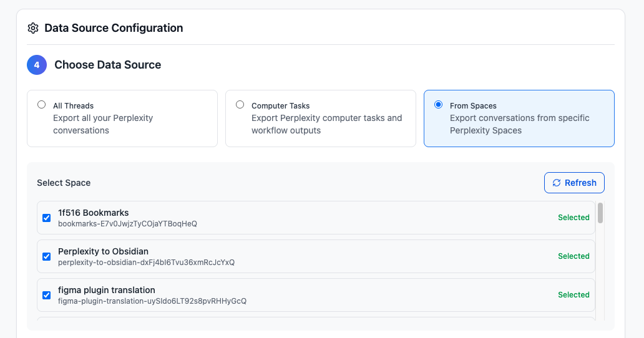
Task: Click the perplexity-to-obsidian-dxFj4bI6Tvu36xmRcJcYxQ ID text
Action: [x=146, y=263]
